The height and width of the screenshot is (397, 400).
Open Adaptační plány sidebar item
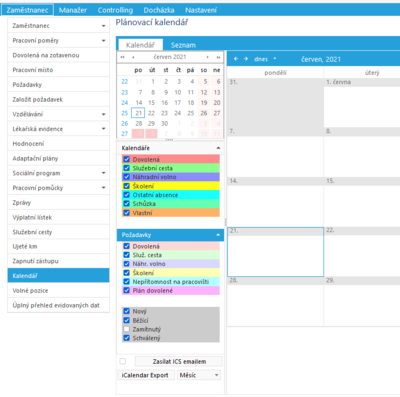coord(58,158)
